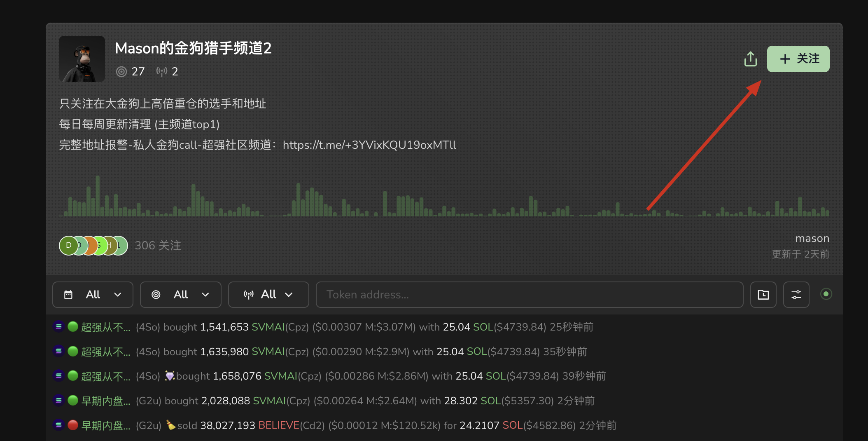Viewport: 868px width, 441px height.
Task: Expand the calendar date All dropdown
Action: point(93,295)
